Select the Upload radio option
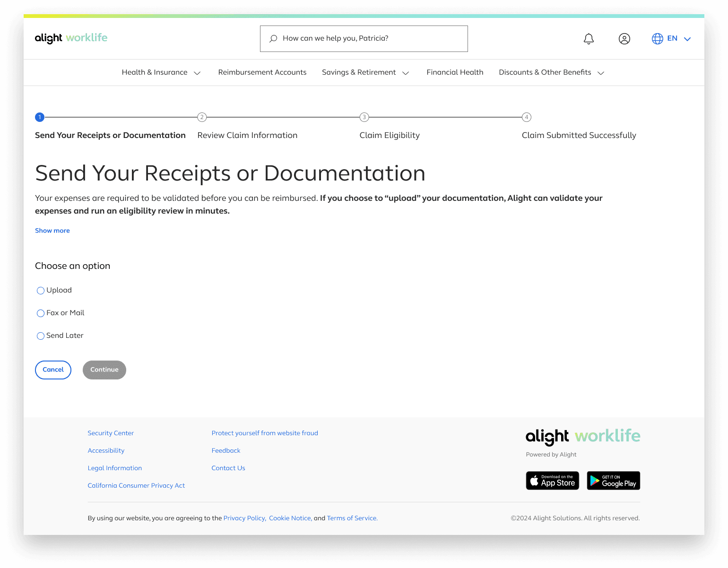 point(41,291)
